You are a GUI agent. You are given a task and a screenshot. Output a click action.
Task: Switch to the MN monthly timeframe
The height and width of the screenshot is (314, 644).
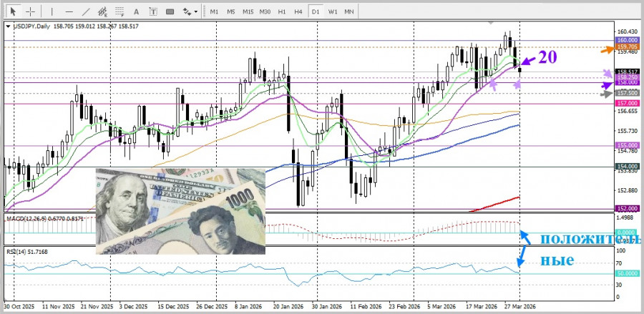(349, 11)
